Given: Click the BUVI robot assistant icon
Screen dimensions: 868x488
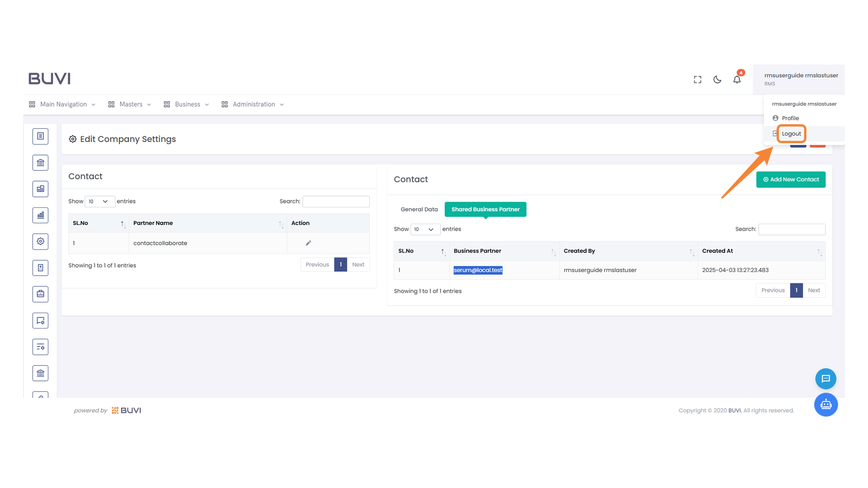Looking at the screenshot, I should (826, 405).
